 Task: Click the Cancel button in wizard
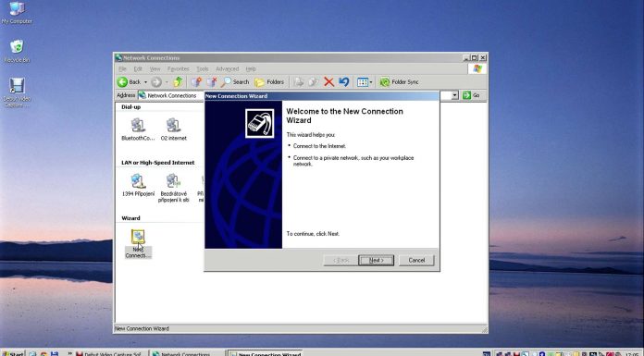pyautogui.click(x=416, y=261)
